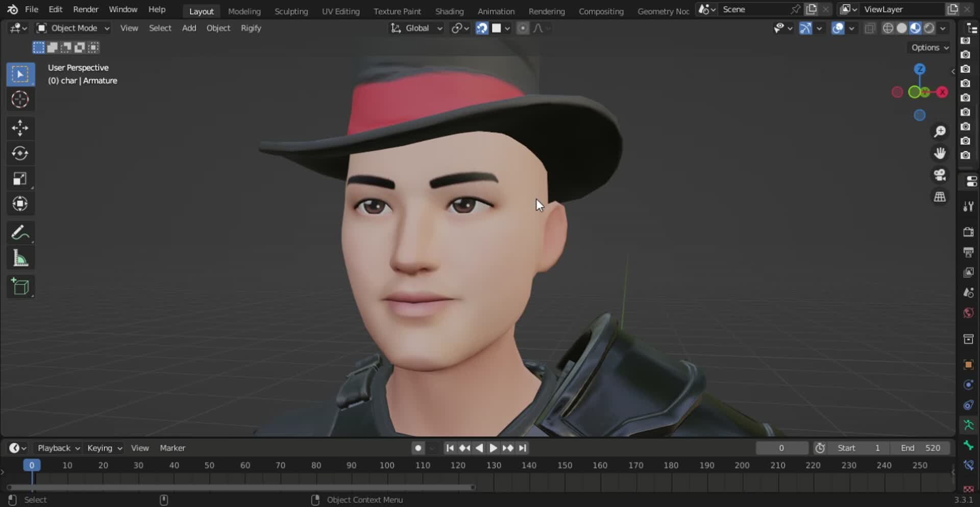The image size is (980, 507).
Task: Toggle Snapping on or off
Action: click(481, 28)
